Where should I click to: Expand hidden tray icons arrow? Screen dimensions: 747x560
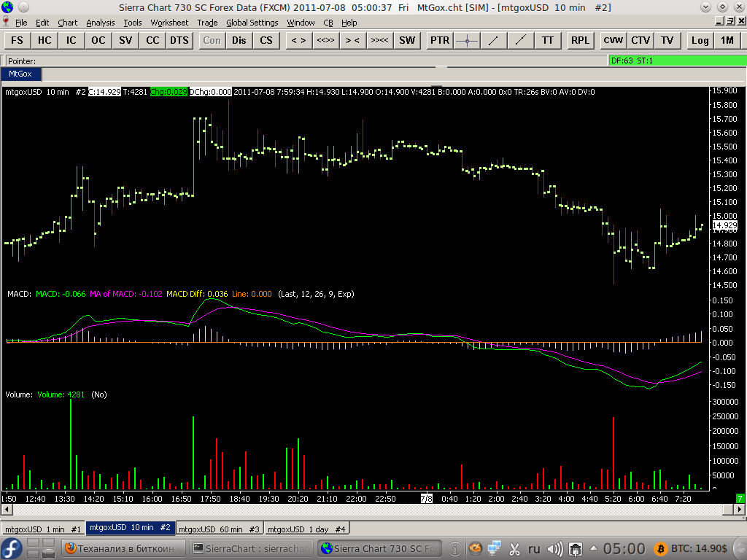[x=594, y=548]
